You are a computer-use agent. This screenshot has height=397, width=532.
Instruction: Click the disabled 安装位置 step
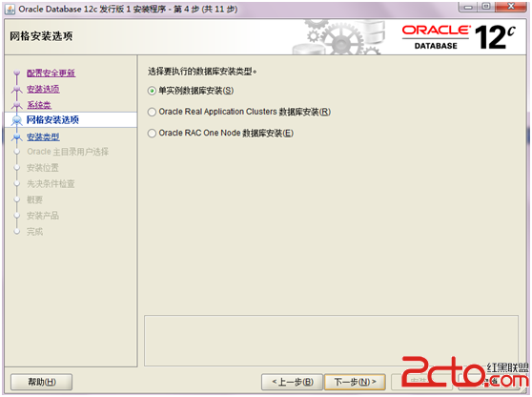click(43, 167)
